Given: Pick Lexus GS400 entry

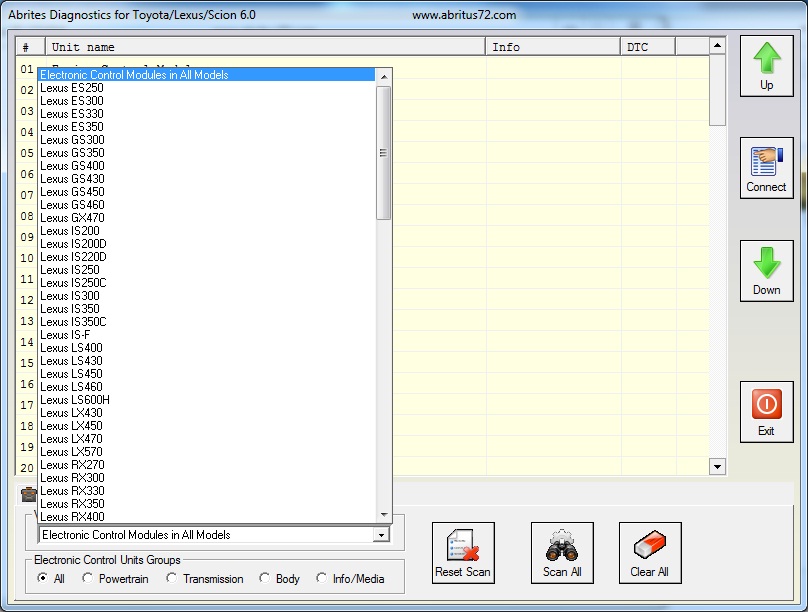Looking at the screenshot, I should click(207, 166).
